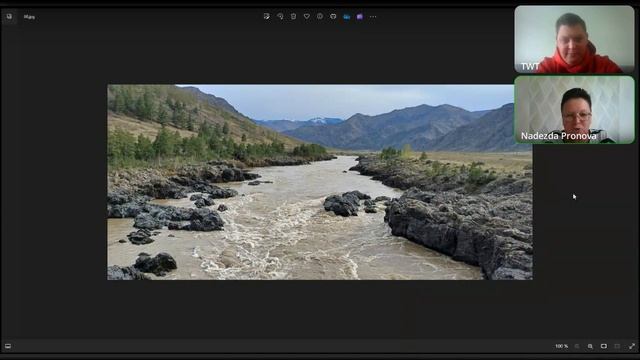Click the river landscape photo
This screenshot has height=360, width=640.
point(320,182)
